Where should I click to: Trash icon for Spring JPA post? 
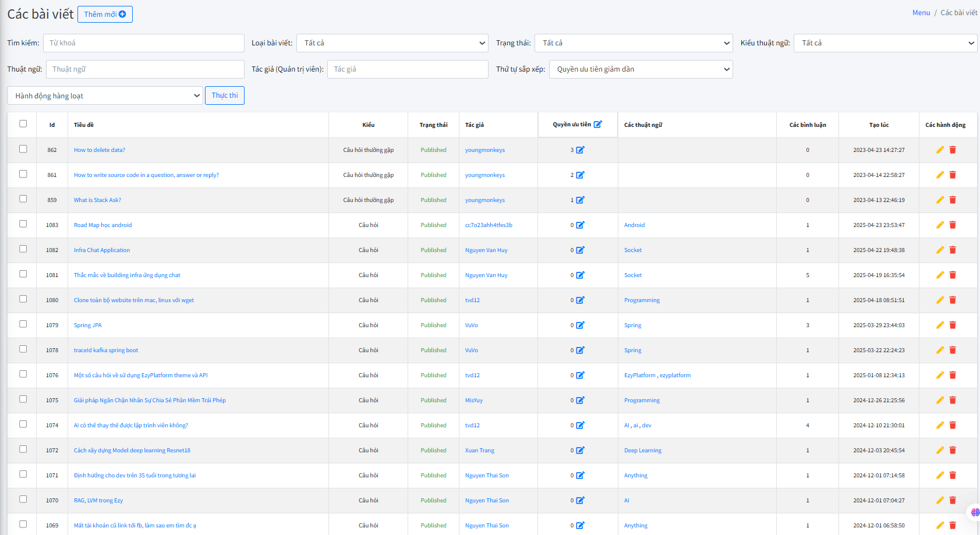(953, 325)
